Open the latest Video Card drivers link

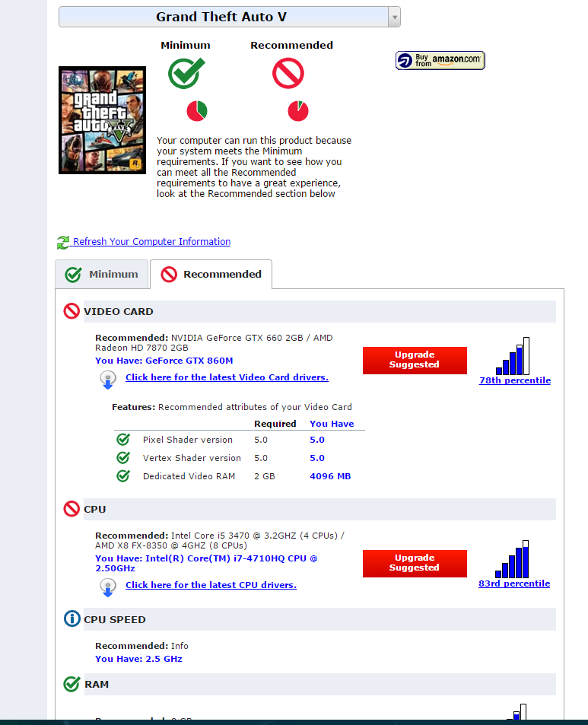tap(227, 377)
